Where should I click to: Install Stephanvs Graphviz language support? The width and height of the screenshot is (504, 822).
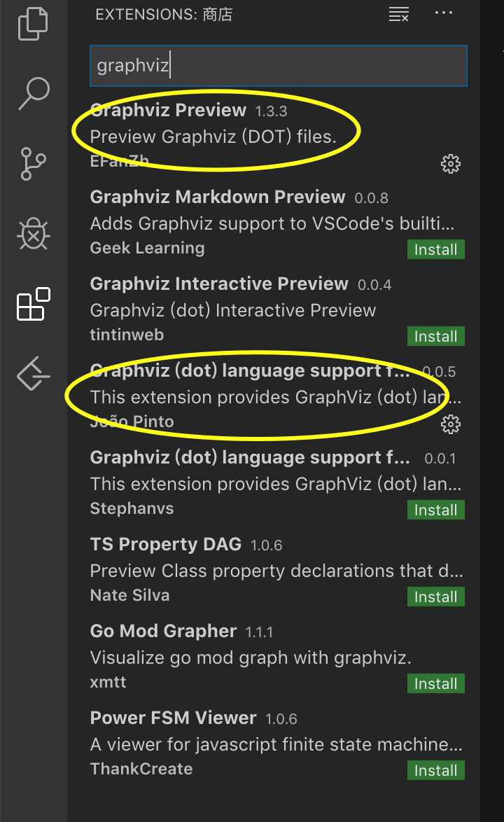(435, 510)
